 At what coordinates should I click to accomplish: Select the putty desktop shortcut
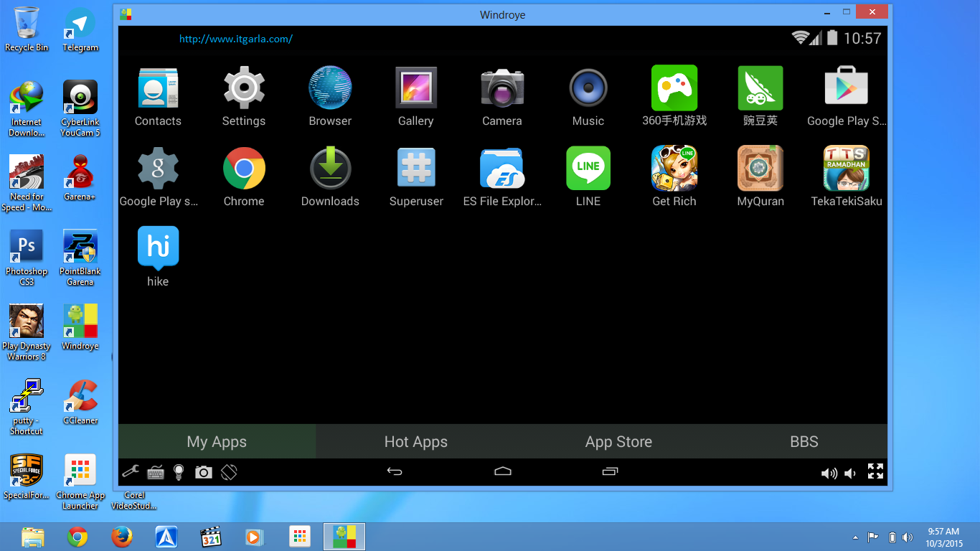coord(27,408)
